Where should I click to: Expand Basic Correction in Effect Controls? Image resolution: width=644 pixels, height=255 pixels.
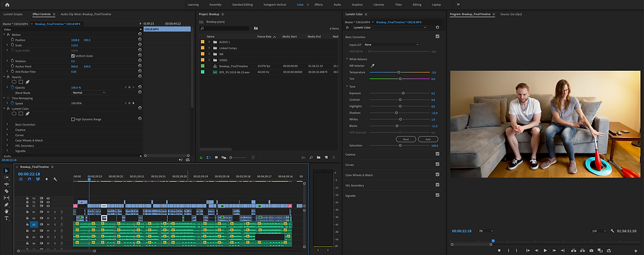coord(7,124)
